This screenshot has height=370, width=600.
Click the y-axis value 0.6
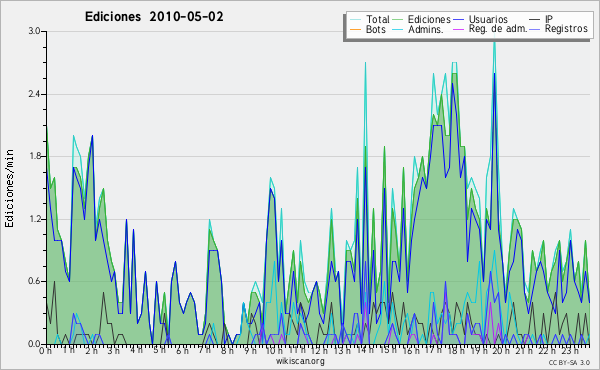point(35,281)
